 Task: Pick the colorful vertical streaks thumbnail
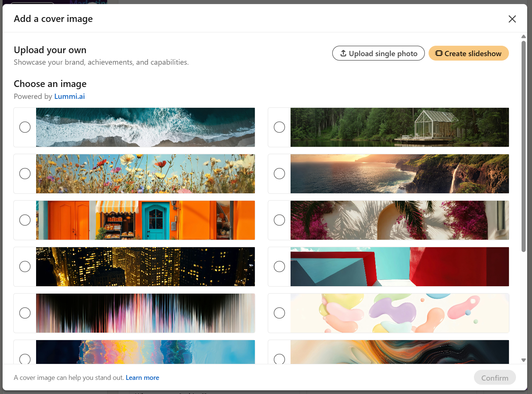tap(145, 313)
